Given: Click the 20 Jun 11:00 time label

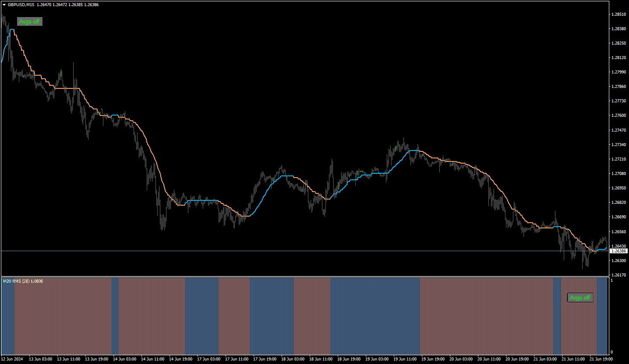Looking at the screenshot, I should (489, 359).
